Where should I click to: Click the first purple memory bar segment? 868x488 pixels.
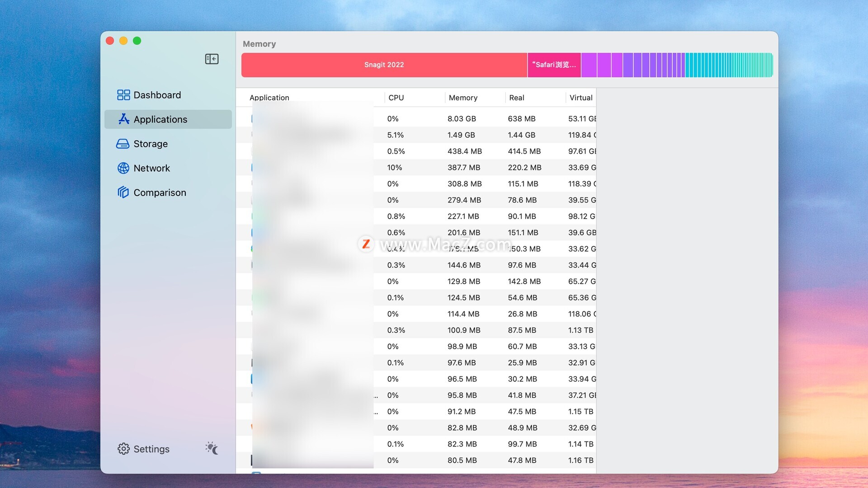click(x=589, y=65)
